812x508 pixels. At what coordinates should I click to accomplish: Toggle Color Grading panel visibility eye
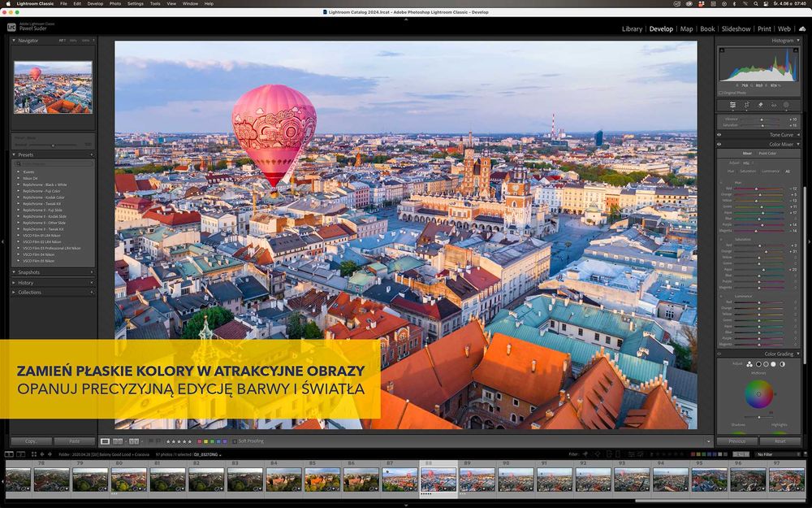[x=719, y=354]
